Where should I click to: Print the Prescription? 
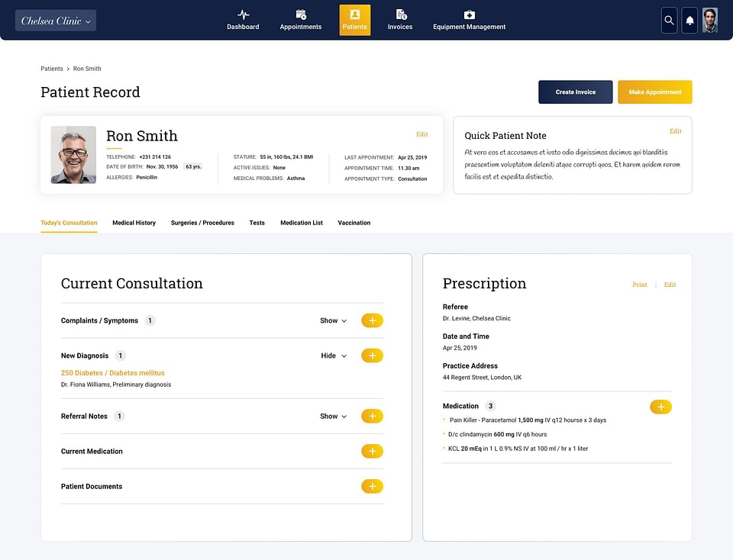coord(640,285)
